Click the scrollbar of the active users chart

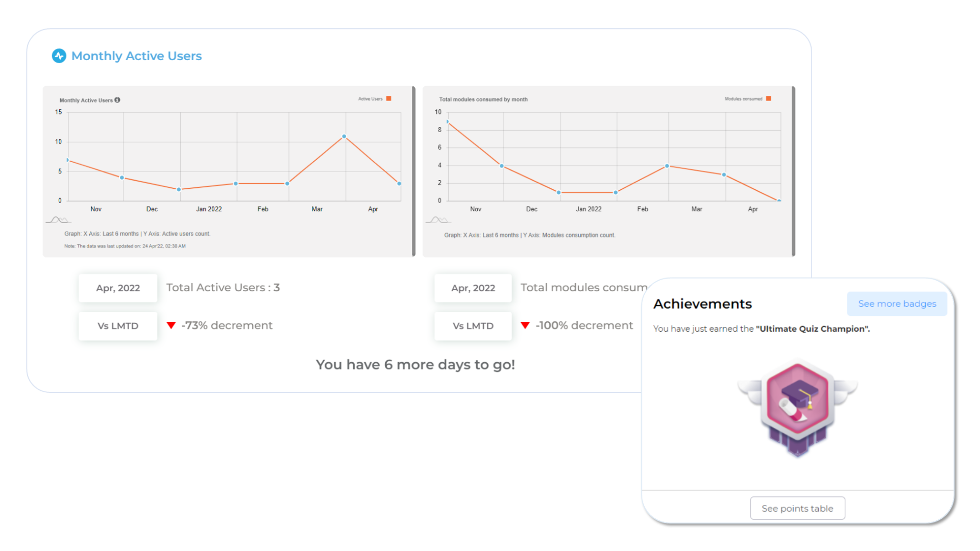(x=413, y=171)
